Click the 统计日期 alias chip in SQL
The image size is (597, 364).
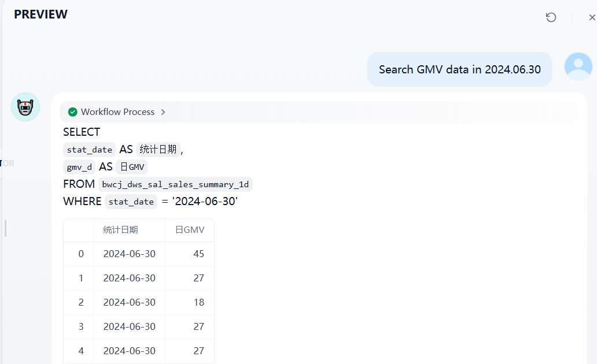tap(158, 150)
